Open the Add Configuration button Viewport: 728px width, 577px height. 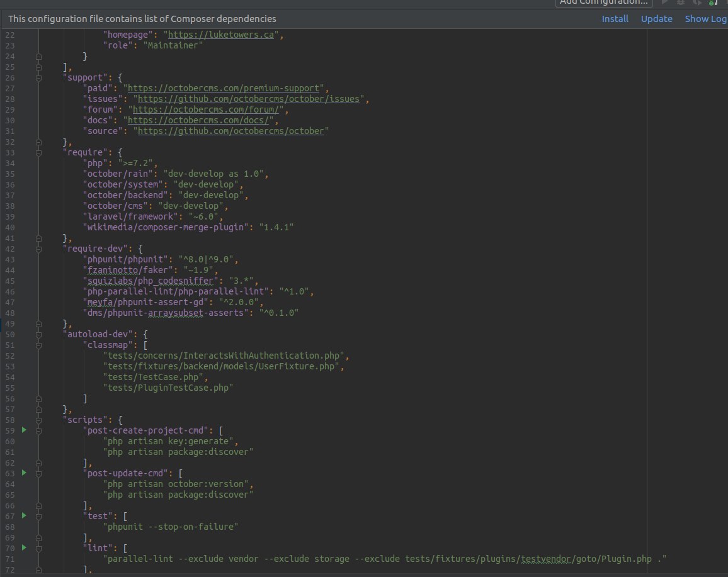(x=604, y=3)
